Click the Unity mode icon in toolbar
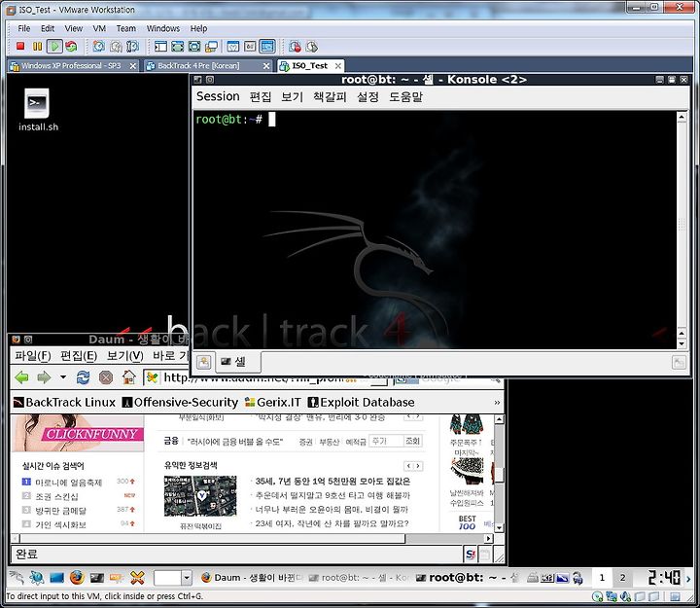The width and height of the screenshot is (700, 608). tap(211, 46)
